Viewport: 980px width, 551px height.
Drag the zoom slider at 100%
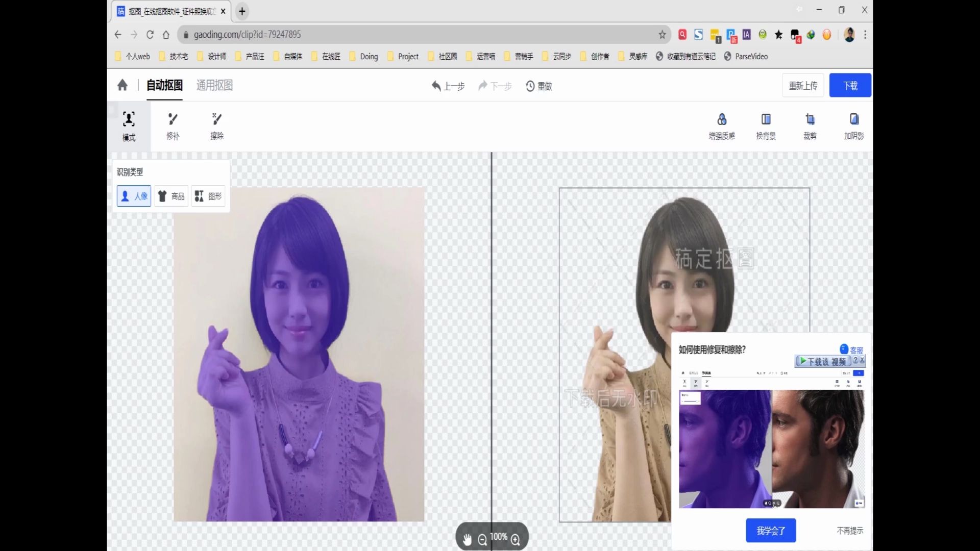[x=498, y=536]
